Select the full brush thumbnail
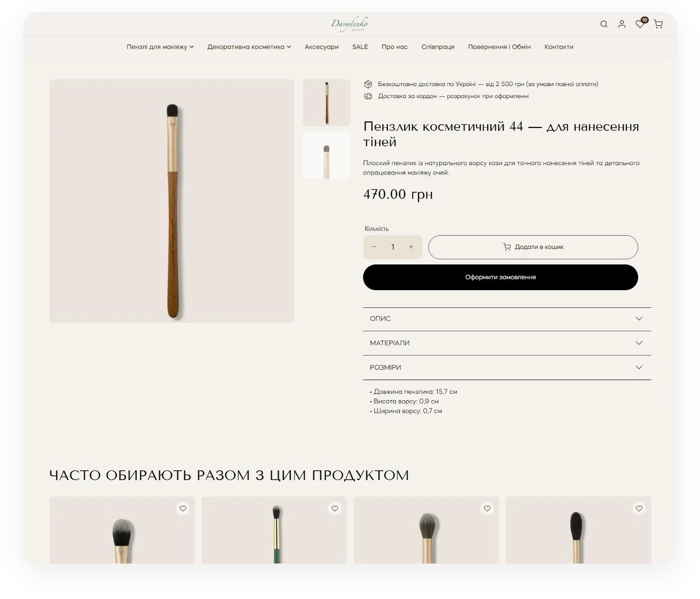Image resolution: width=700 pixels, height=599 pixels. pyautogui.click(x=327, y=102)
